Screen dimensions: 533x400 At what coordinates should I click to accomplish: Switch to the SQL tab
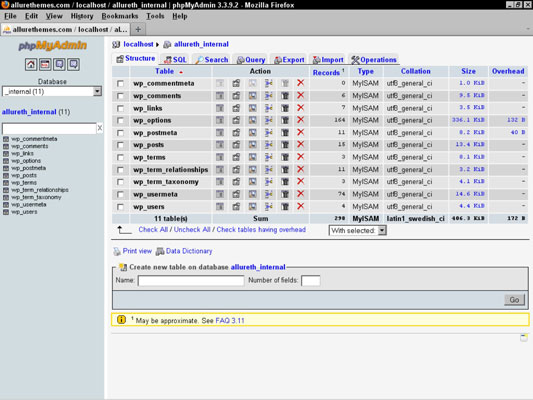coord(175,60)
